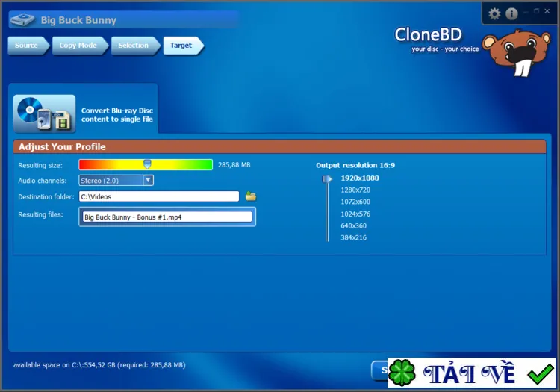Click the Resulting files name field
Screen dimensions: 560x392
coord(167,217)
